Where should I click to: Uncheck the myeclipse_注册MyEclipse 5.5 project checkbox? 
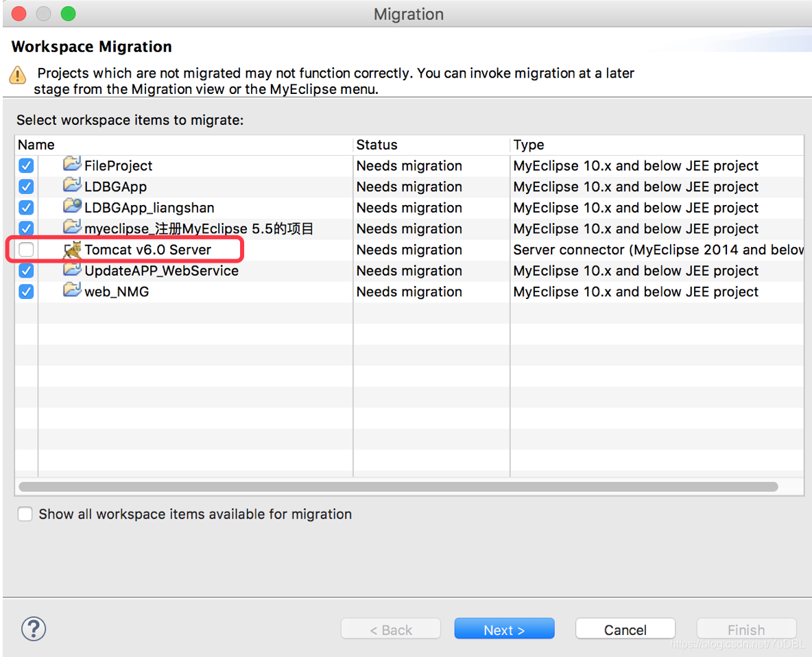[x=26, y=228]
